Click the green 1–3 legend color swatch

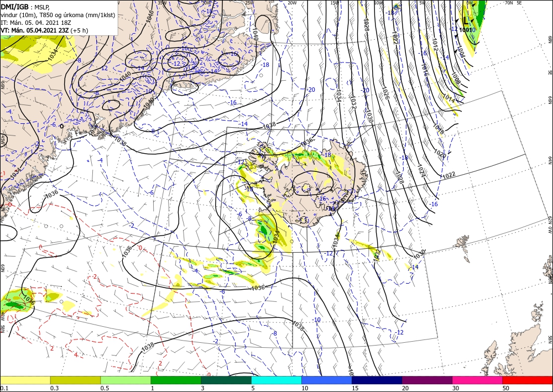tap(176, 380)
